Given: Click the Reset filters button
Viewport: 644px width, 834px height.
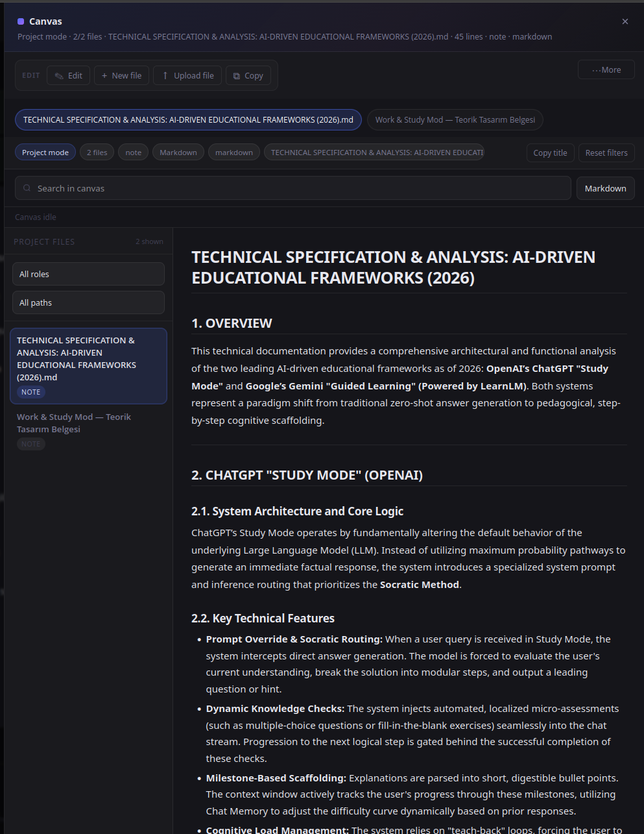Looking at the screenshot, I should click(x=606, y=153).
